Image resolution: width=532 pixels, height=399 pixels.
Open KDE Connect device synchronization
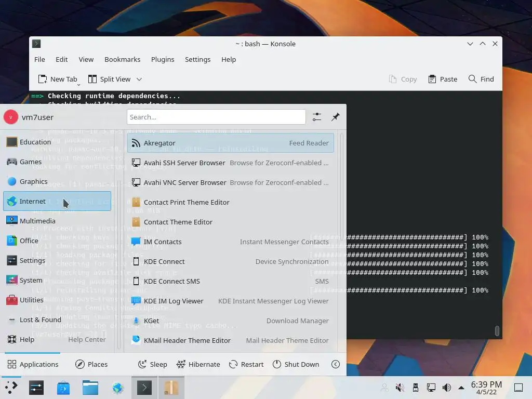(230, 262)
